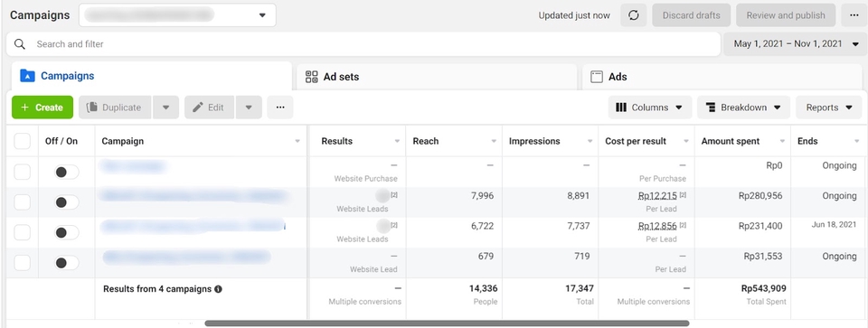Switch to the Campaigns tab

[x=151, y=76]
